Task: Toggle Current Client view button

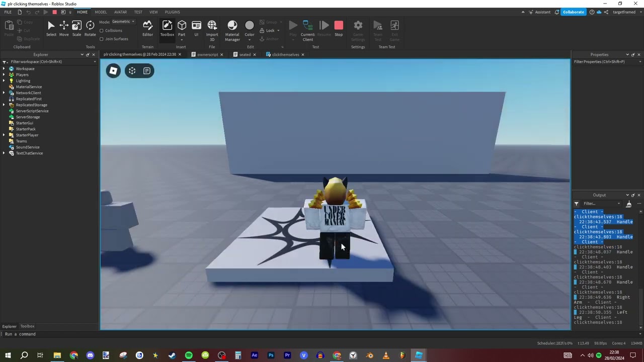Action: (307, 30)
